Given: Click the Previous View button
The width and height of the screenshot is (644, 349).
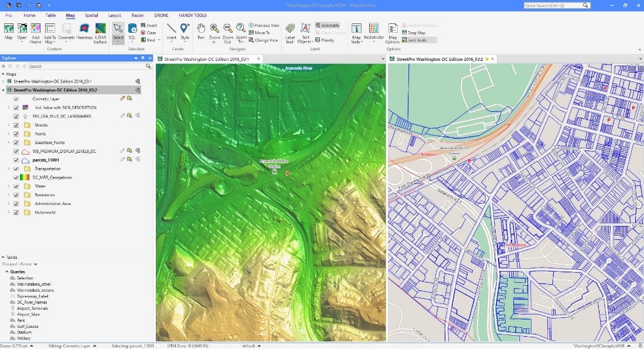Looking at the screenshot, I should (264, 26).
